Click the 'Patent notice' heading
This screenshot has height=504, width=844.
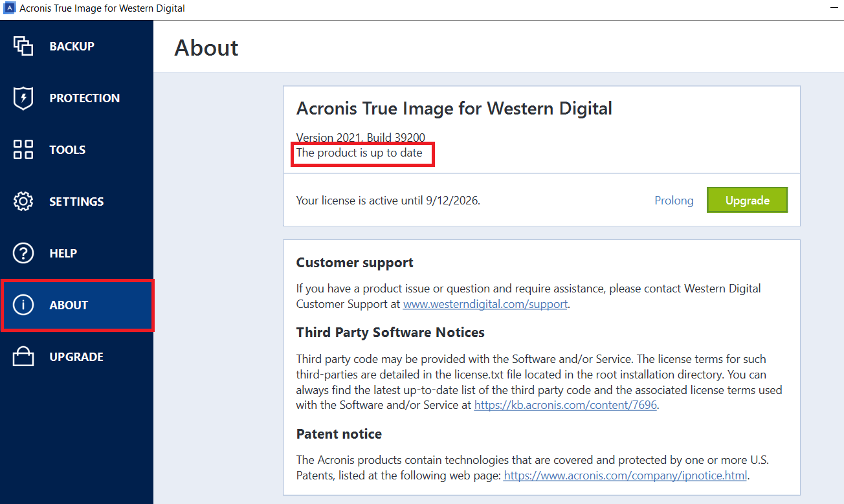(339, 433)
